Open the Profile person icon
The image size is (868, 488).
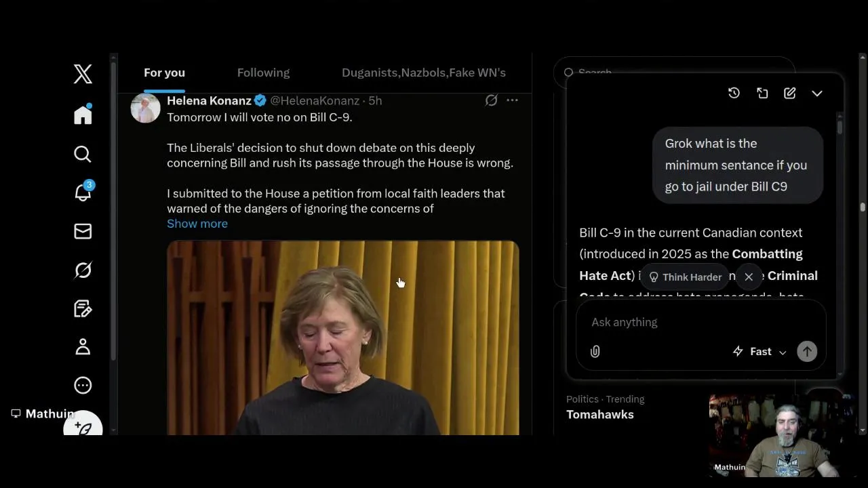point(83,347)
